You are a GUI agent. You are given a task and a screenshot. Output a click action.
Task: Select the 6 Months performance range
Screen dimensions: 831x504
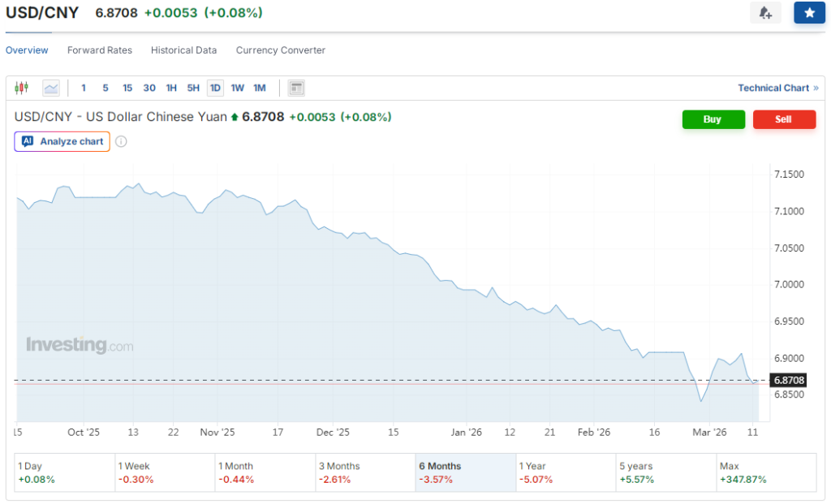[x=465, y=472]
